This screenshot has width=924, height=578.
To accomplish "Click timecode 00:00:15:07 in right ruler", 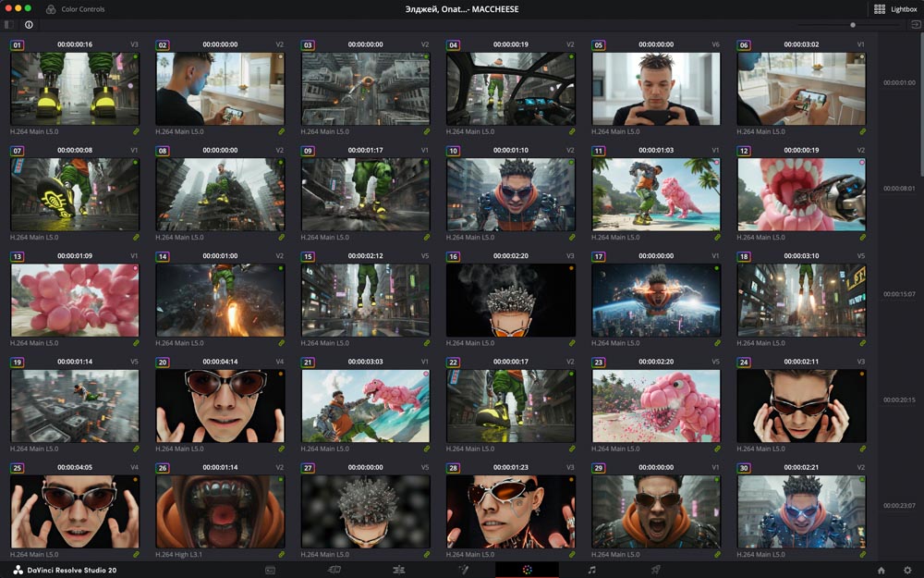I will coord(899,294).
